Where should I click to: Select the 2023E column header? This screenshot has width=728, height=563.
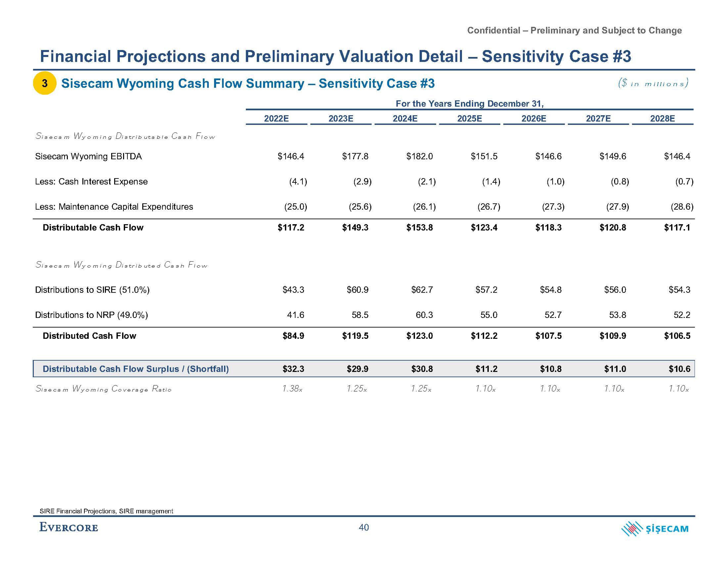341,118
